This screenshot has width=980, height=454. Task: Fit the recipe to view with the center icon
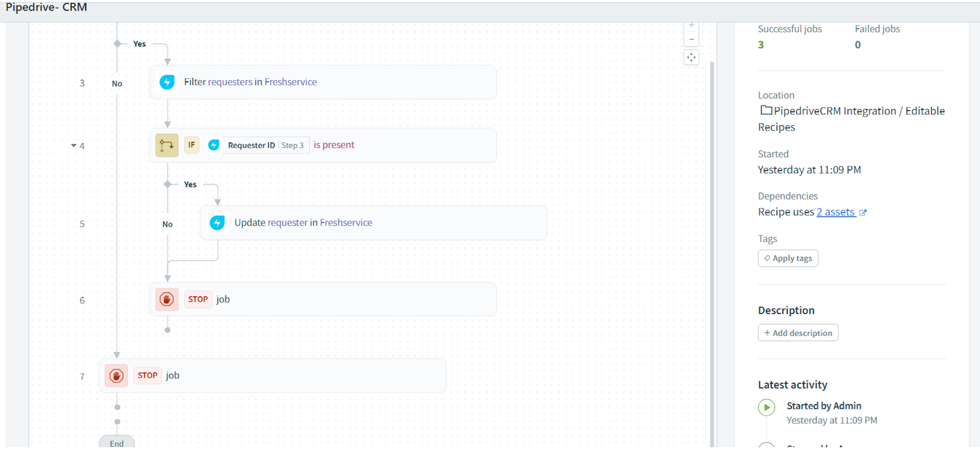tap(691, 57)
